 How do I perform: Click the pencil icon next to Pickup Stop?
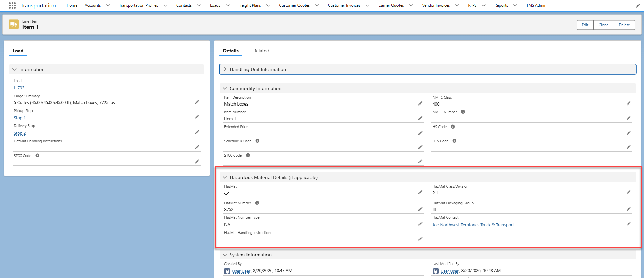coord(197,117)
